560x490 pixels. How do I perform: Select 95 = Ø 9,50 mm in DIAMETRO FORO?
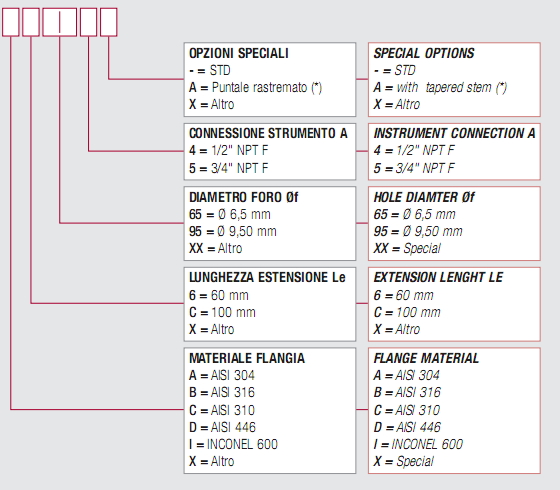[232, 231]
